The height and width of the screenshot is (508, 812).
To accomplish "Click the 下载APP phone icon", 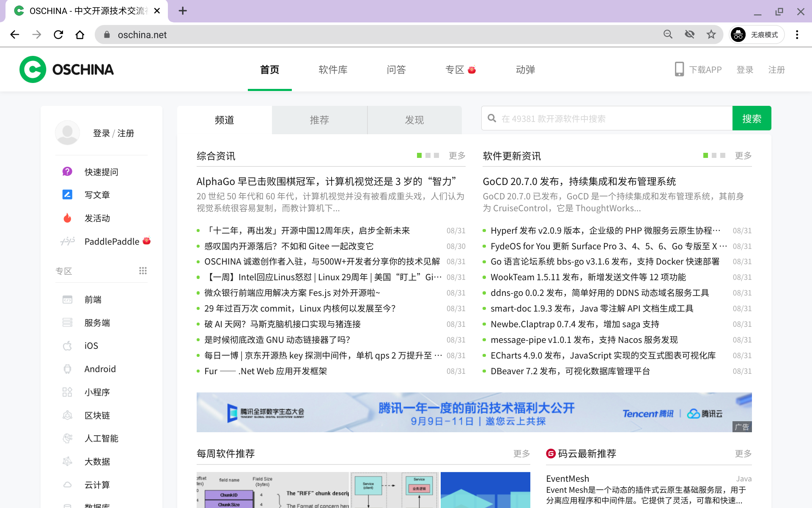I will click(679, 69).
